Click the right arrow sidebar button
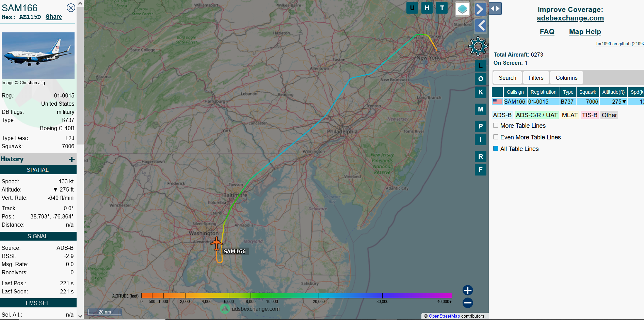This screenshot has width=644, height=320. click(x=480, y=9)
